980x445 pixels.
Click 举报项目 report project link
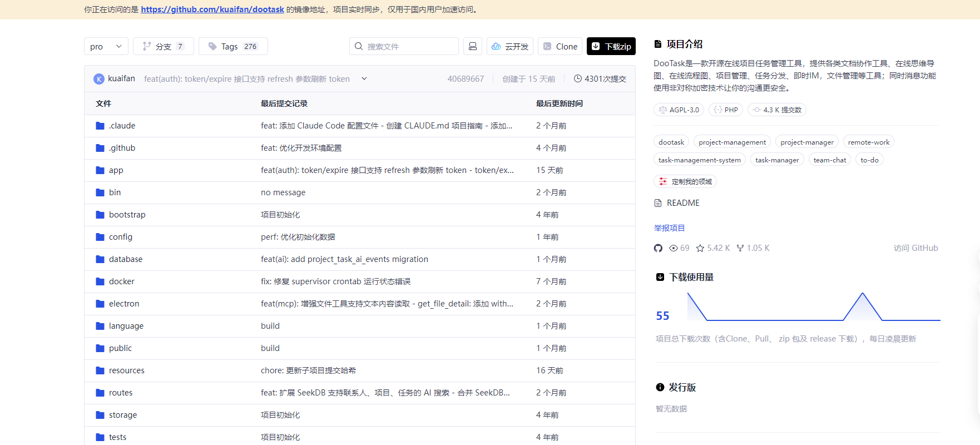669,228
